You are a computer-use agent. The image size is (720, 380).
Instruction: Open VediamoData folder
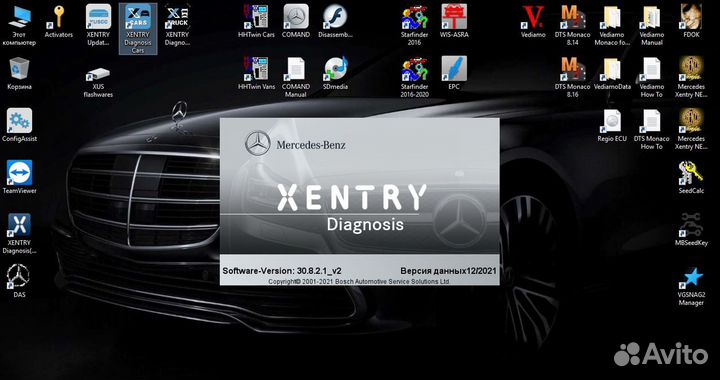tap(612, 73)
